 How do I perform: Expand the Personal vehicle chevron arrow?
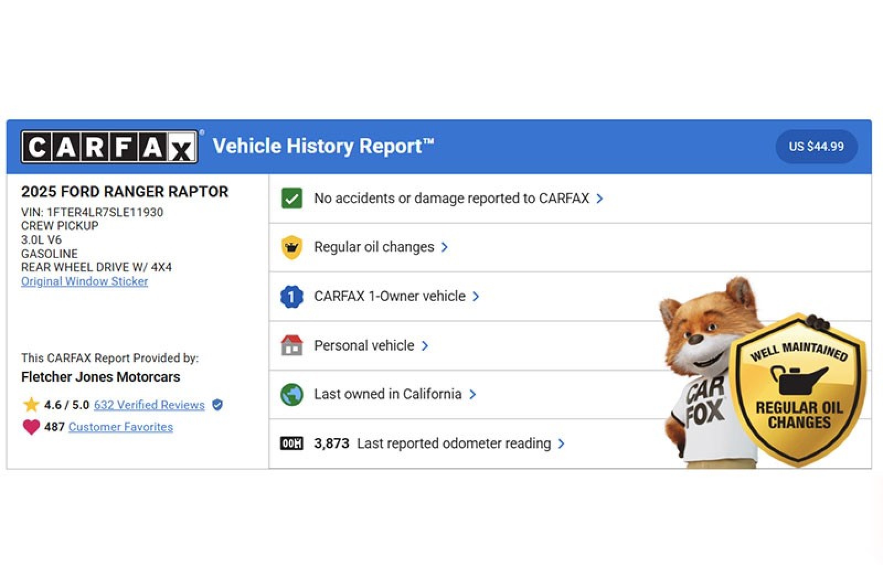[425, 346]
